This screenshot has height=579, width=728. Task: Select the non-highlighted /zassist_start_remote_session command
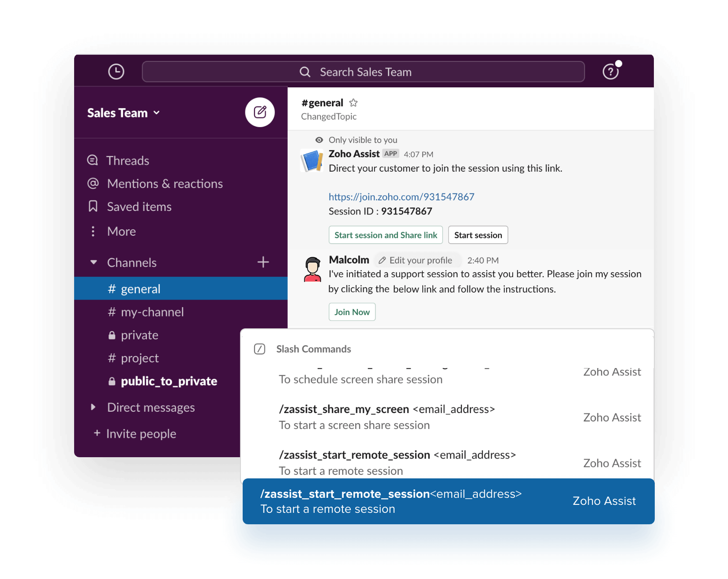click(x=448, y=462)
